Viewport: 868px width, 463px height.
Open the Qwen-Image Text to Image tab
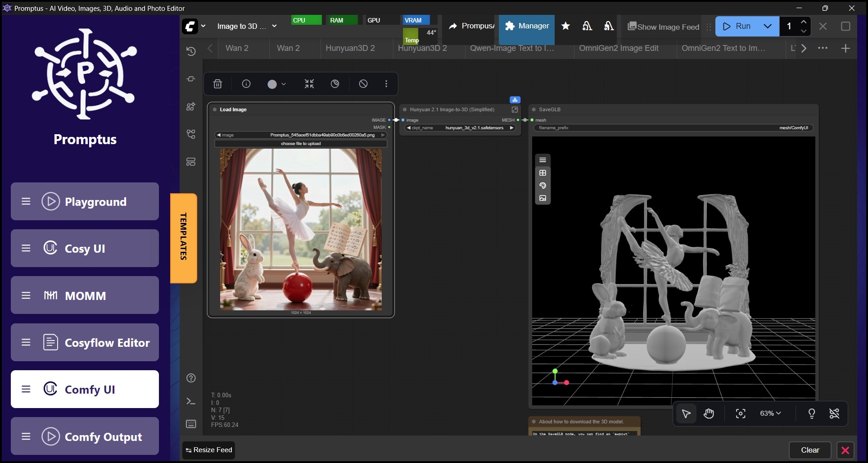[x=512, y=48]
